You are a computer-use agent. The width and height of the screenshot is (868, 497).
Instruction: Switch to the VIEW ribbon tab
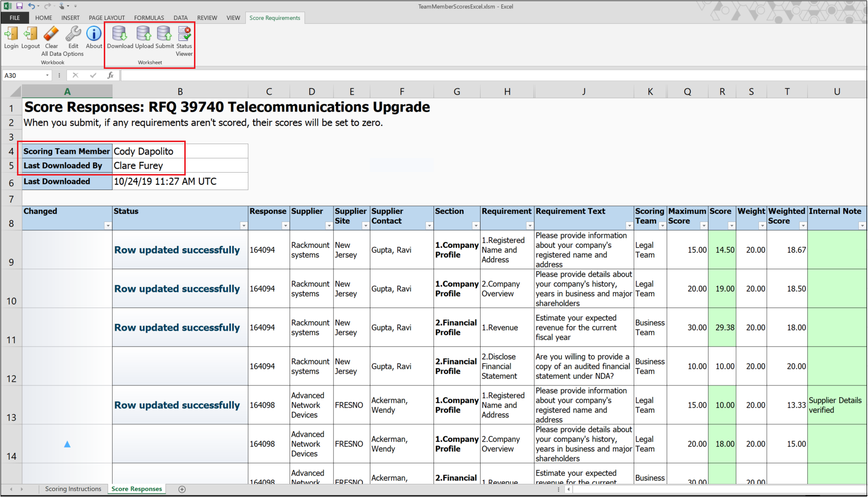pyautogui.click(x=233, y=18)
